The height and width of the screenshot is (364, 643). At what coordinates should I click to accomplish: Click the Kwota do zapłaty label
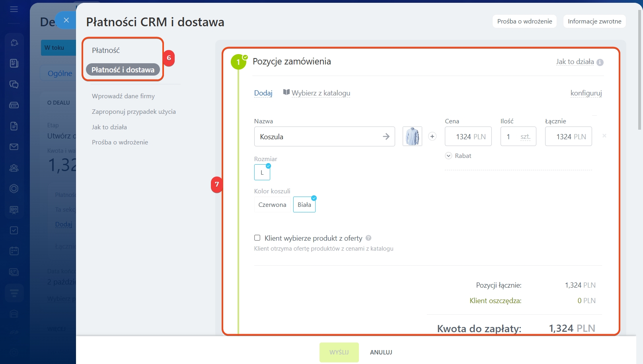tap(479, 329)
